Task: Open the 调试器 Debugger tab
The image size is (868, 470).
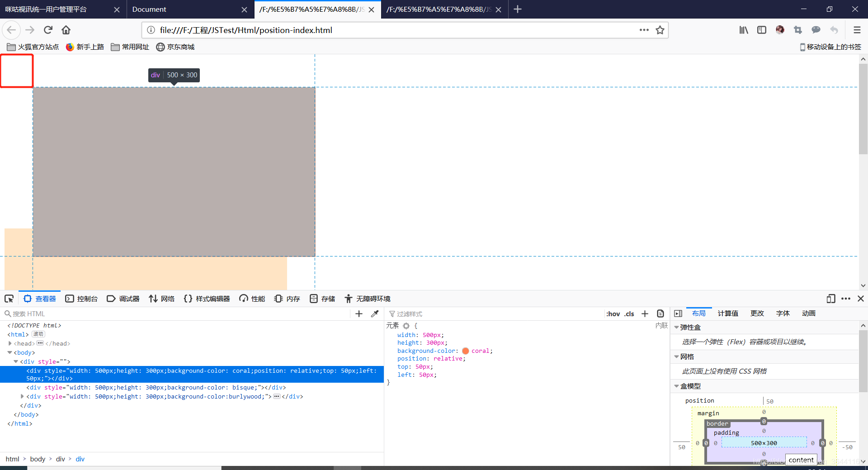Action: tap(123, 299)
